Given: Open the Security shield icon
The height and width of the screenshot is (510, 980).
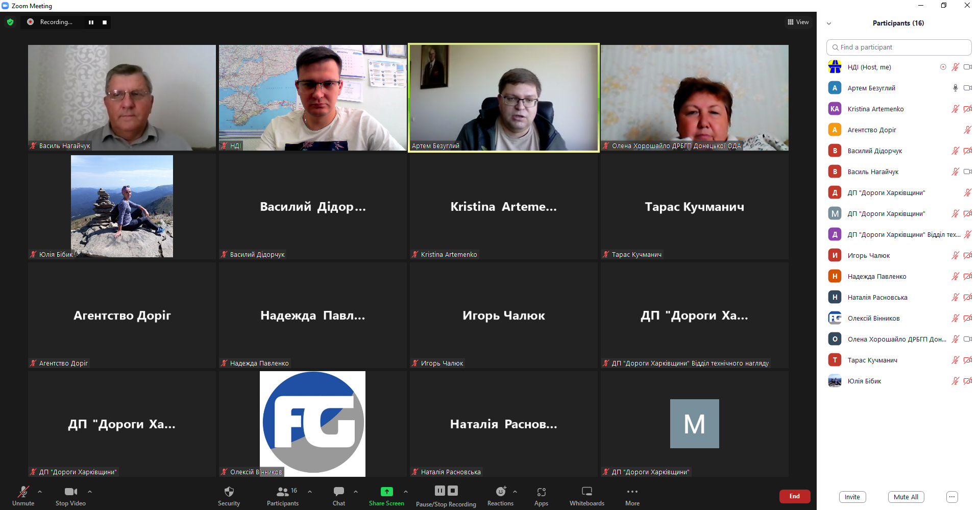Looking at the screenshot, I should (x=229, y=492).
